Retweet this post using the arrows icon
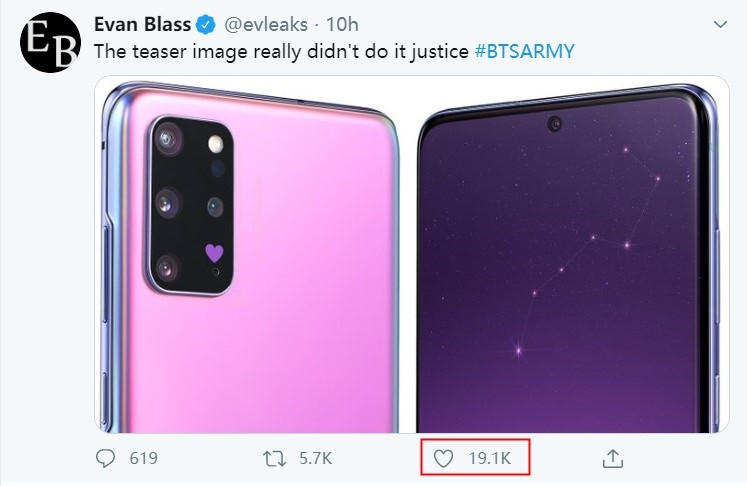Viewport: 747px width, 486px height. tap(273, 459)
